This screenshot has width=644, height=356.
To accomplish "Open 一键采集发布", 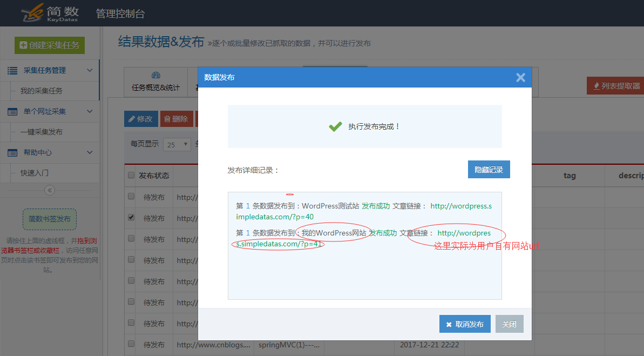I will point(42,132).
